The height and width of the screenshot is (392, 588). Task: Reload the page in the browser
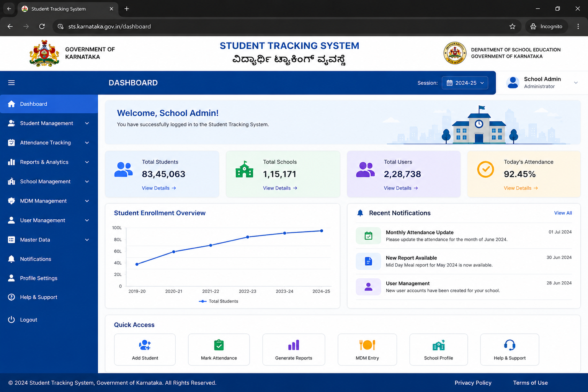click(42, 26)
